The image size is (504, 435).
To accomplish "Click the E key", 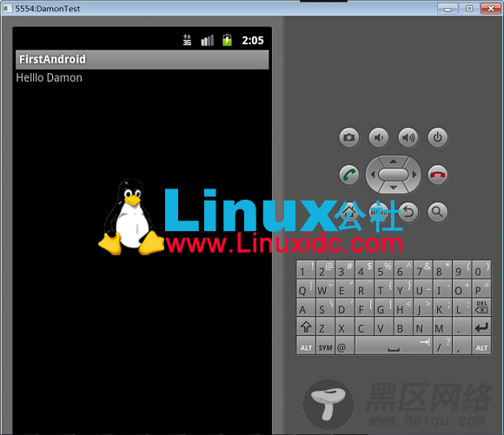I will pos(345,288).
